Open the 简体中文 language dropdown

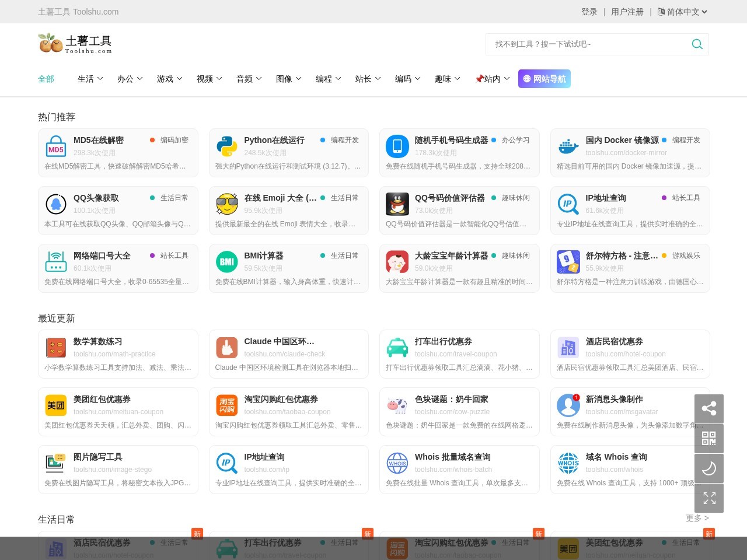[x=682, y=12]
